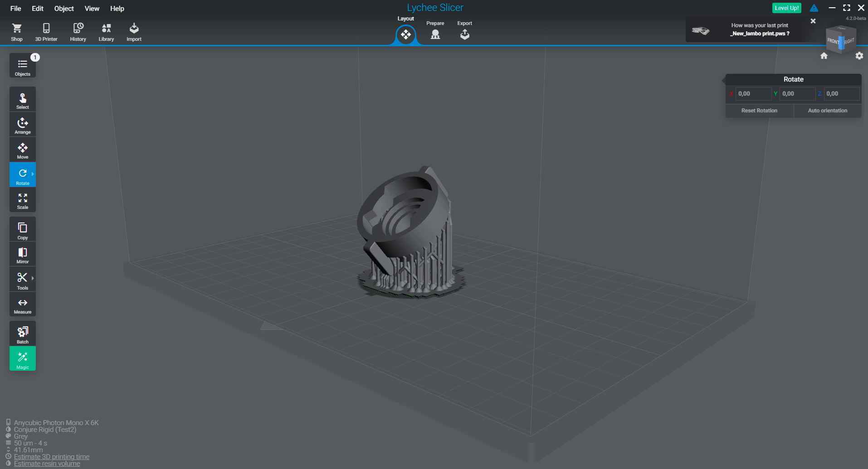Dismiss the last print feedback popup
Image resolution: width=868 pixels, height=469 pixels.
tap(813, 21)
